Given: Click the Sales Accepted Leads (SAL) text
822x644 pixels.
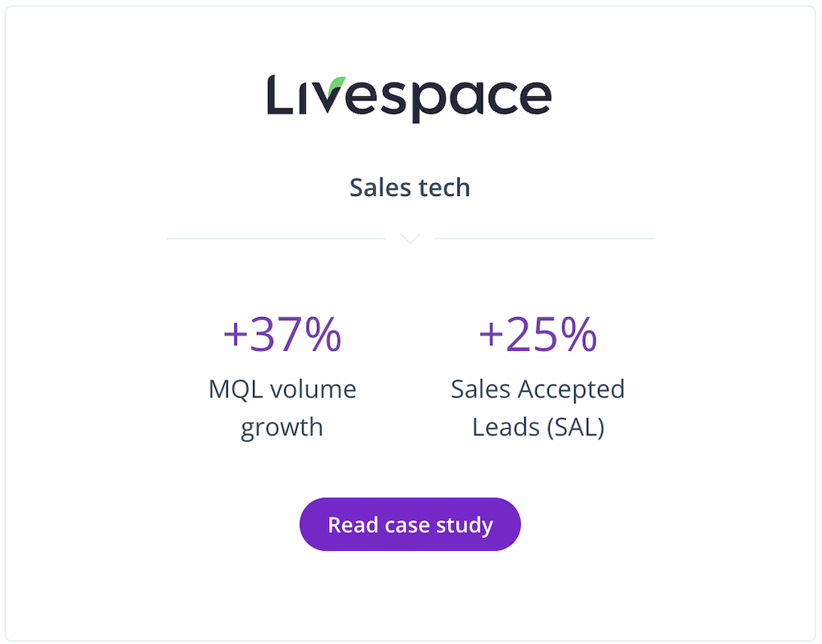Looking at the screenshot, I should coord(538,408).
